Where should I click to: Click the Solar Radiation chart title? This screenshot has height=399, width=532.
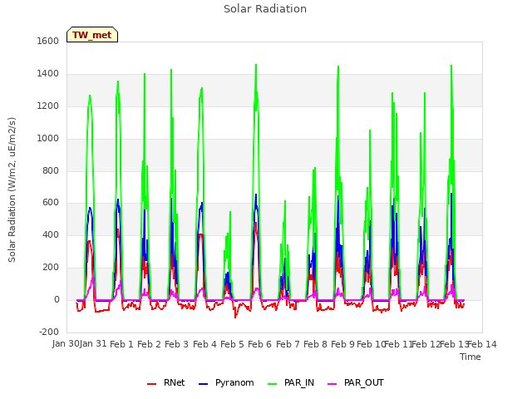coord(265,9)
